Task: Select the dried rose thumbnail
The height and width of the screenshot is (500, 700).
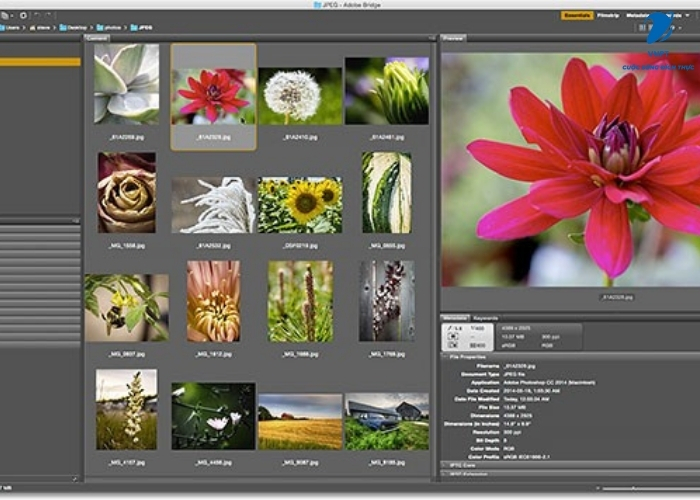Action: point(127,192)
